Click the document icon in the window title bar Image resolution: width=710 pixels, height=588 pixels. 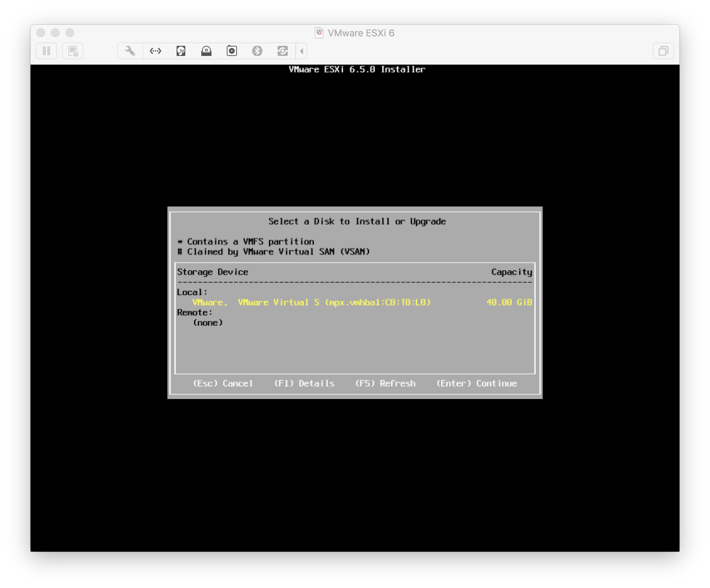[319, 33]
